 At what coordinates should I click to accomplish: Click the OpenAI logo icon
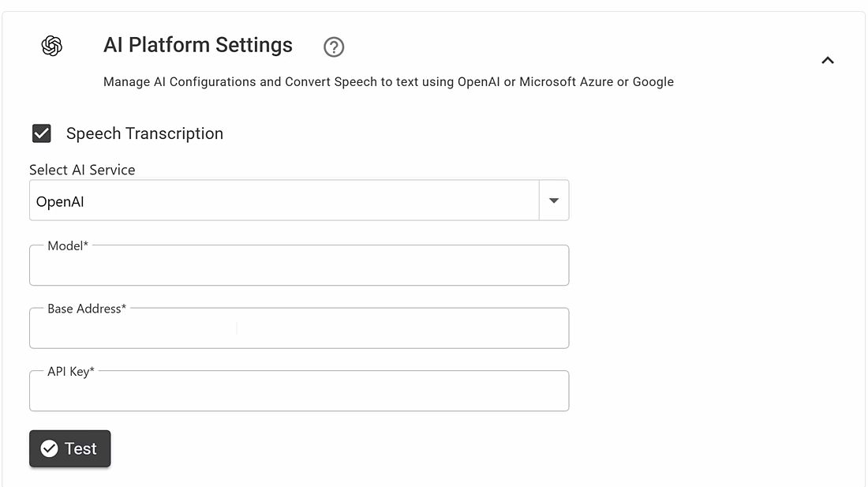pos(52,46)
